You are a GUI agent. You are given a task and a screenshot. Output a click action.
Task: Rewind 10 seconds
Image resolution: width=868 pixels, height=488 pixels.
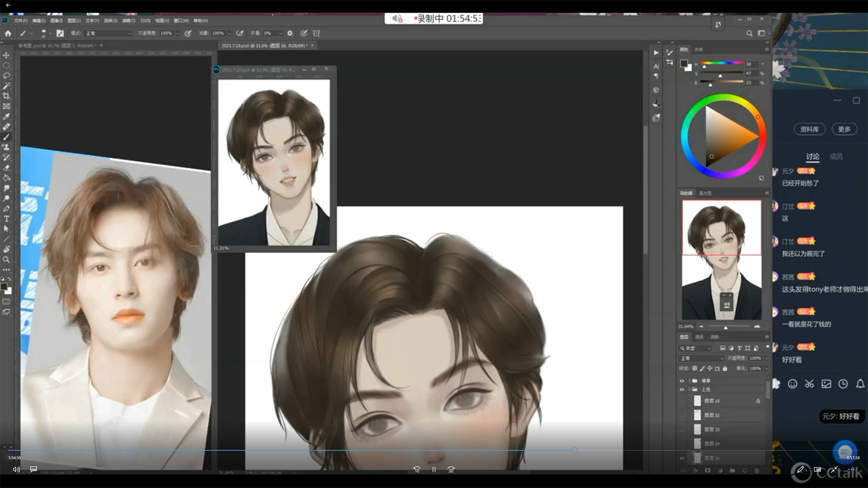point(417,469)
